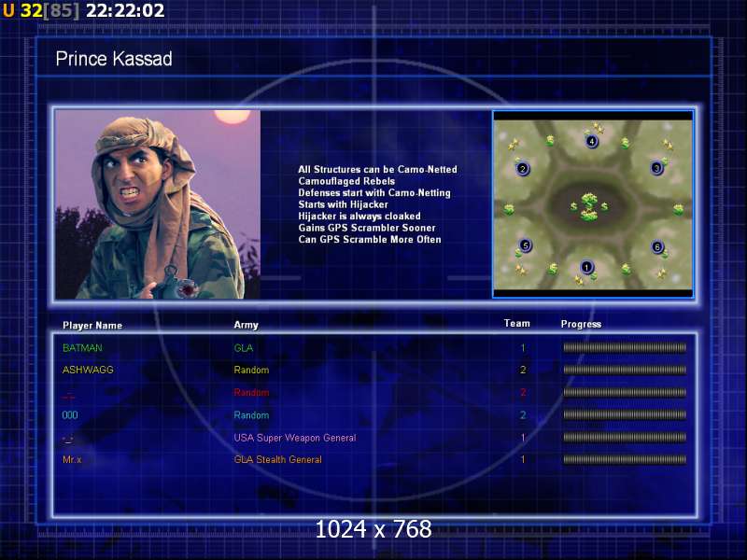Click the 'Defenses start with Camo-Netting' line
Image resolution: width=747 pixels, height=560 pixels.
point(374,192)
